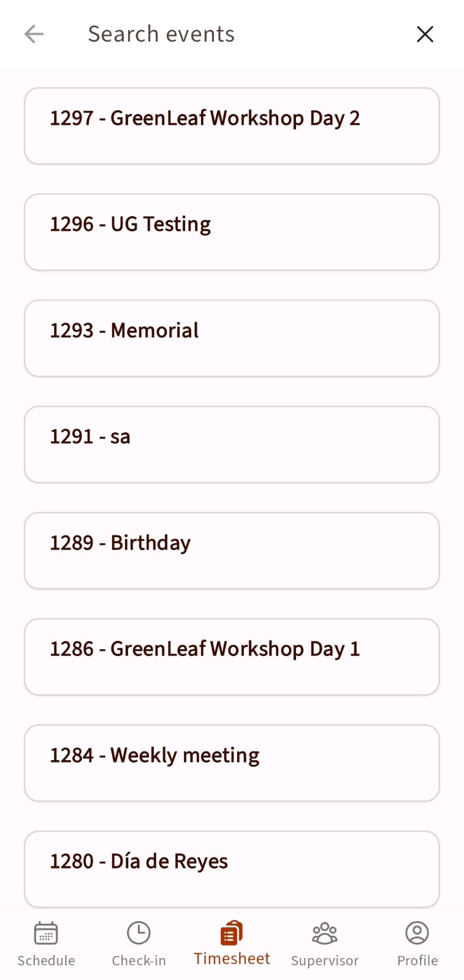Image resolution: width=464 pixels, height=980 pixels.
Task: Open the Schedule calendar icon
Action: point(46,933)
